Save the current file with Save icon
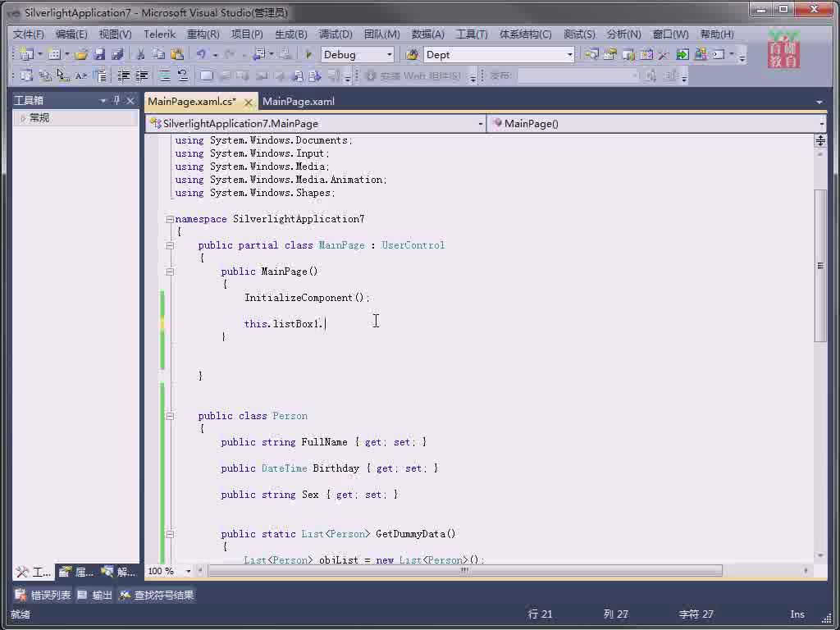Screen dimensions: 840x630 pyautogui.click(x=99, y=54)
